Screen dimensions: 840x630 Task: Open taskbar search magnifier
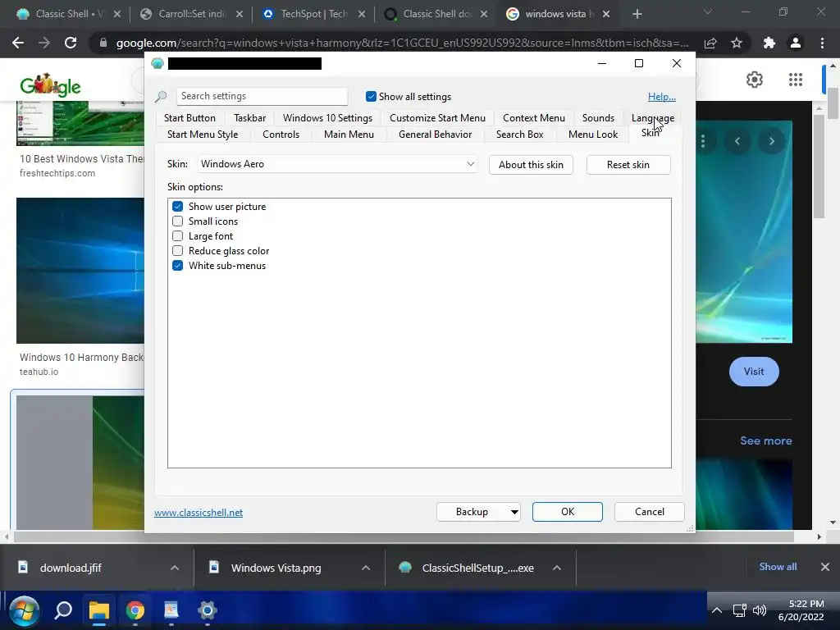[63, 610]
